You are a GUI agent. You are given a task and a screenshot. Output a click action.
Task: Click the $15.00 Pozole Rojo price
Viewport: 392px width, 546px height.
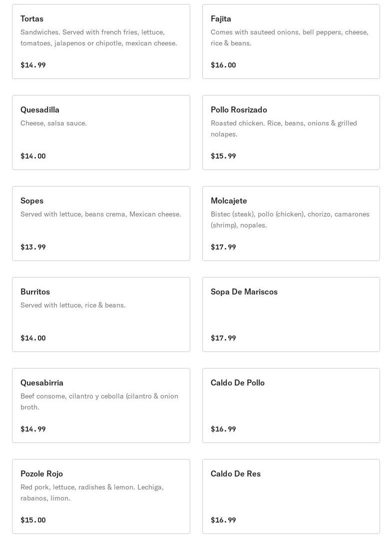pos(33,520)
